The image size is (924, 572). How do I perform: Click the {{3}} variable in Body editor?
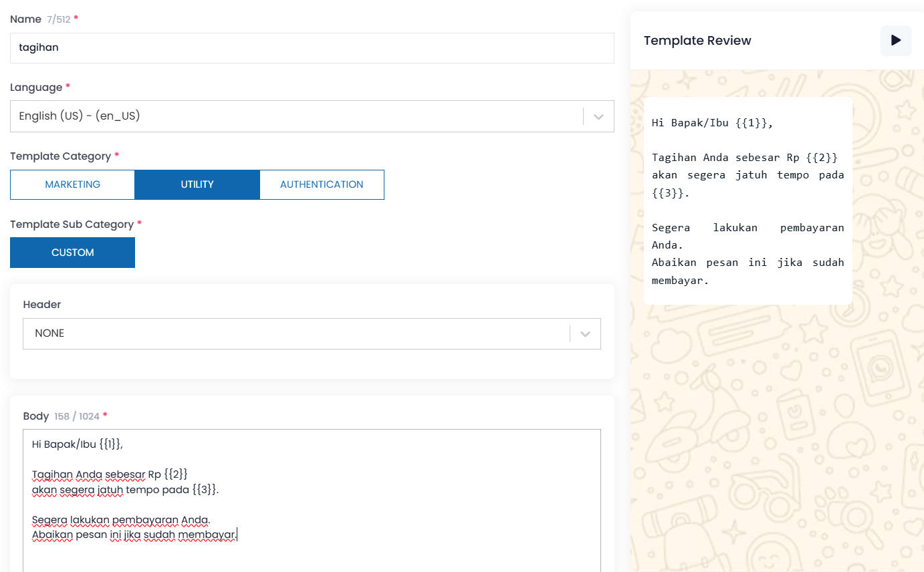[x=205, y=490]
